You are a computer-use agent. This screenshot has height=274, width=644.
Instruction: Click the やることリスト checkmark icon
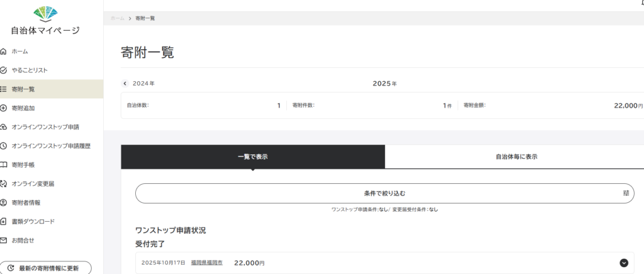coord(4,71)
